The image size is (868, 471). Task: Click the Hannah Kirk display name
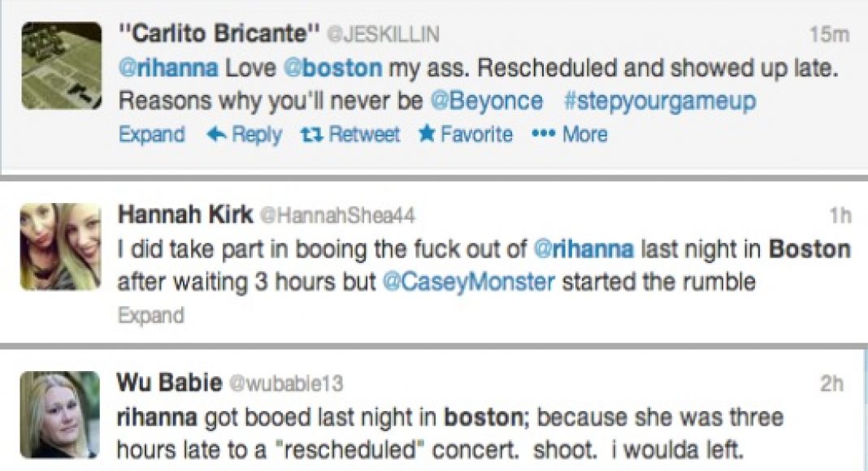pyautogui.click(x=184, y=215)
